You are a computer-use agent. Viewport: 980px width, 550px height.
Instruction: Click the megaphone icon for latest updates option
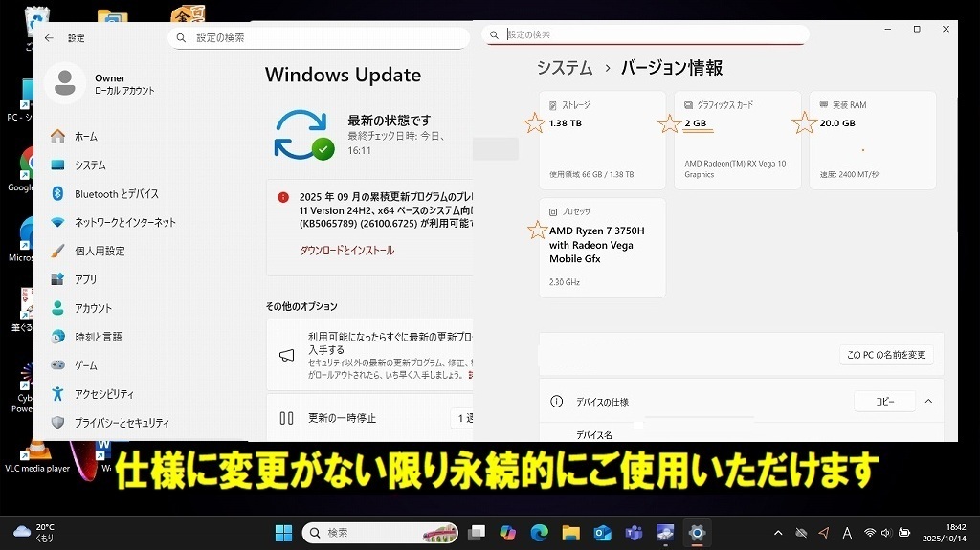click(286, 356)
